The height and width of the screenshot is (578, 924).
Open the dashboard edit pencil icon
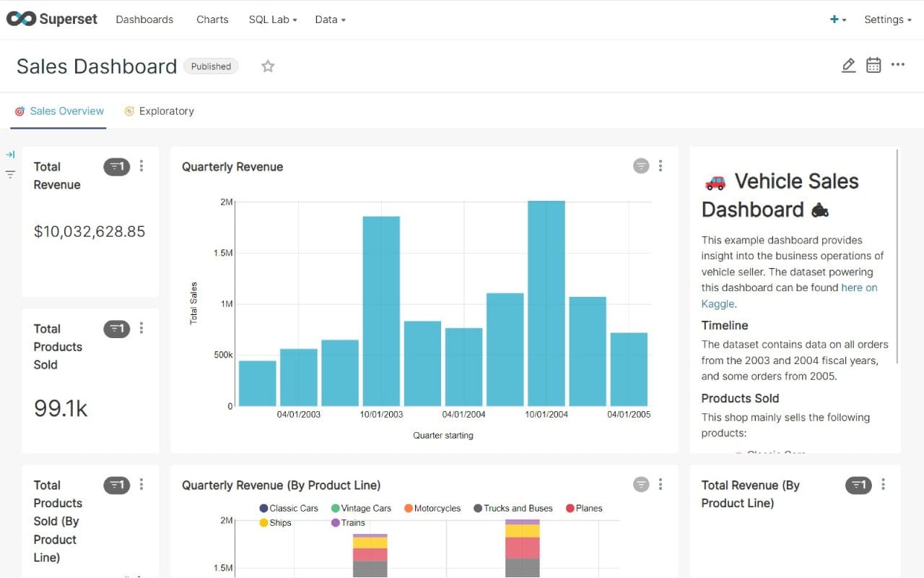pos(848,65)
